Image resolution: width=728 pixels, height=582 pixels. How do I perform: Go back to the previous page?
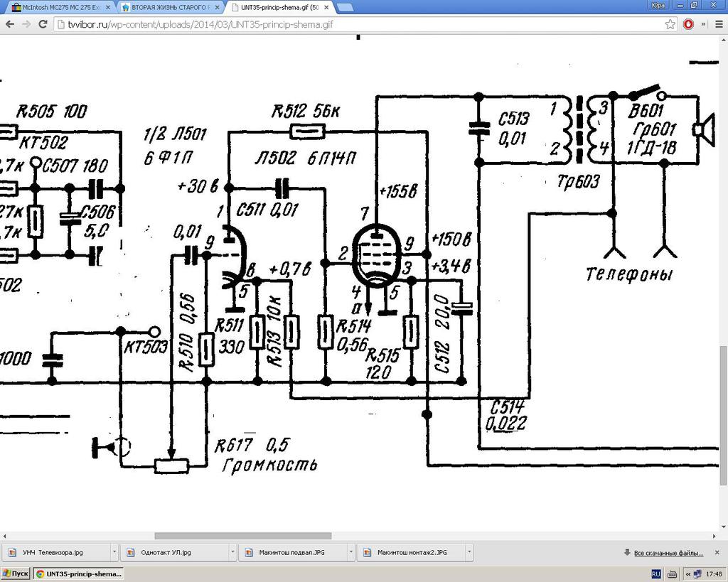[10, 24]
